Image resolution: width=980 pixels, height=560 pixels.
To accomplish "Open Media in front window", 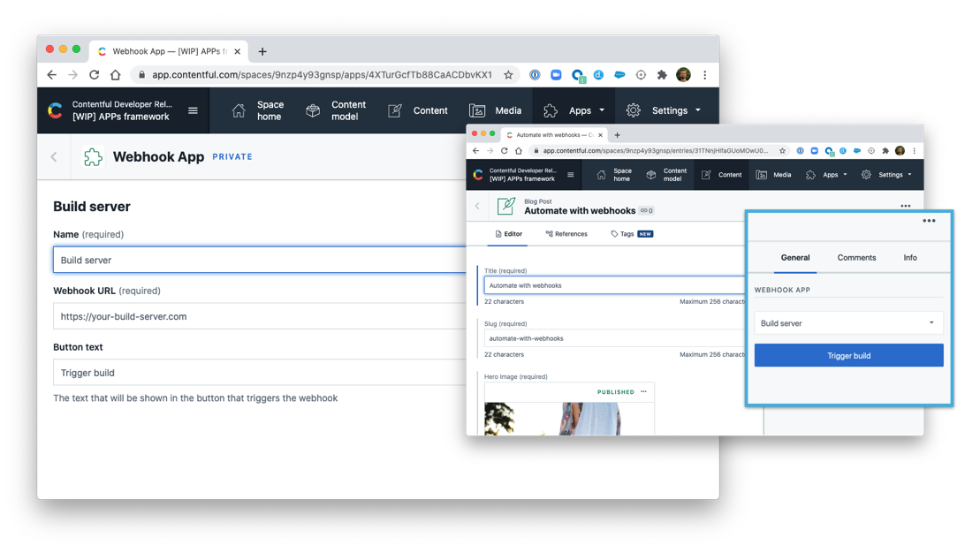I will (774, 175).
